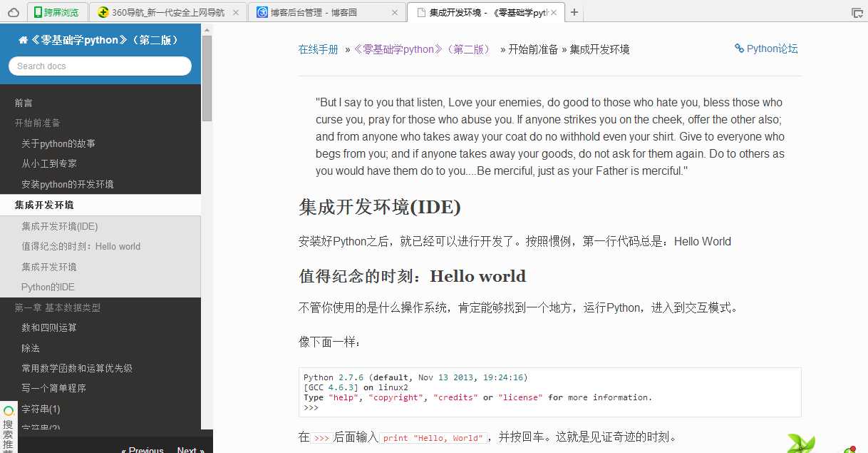
Task: Go to Next page
Action: [190, 449]
